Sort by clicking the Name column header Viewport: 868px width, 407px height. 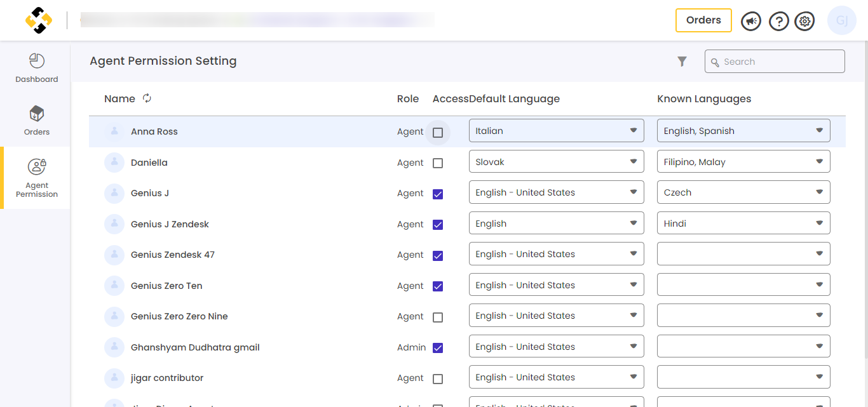click(x=119, y=99)
